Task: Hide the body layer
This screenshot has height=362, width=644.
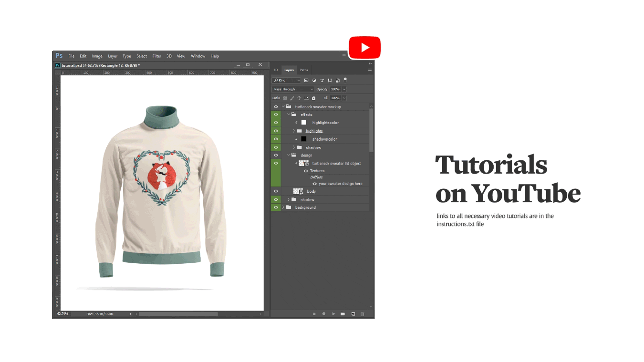Action: pyautogui.click(x=276, y=191)
